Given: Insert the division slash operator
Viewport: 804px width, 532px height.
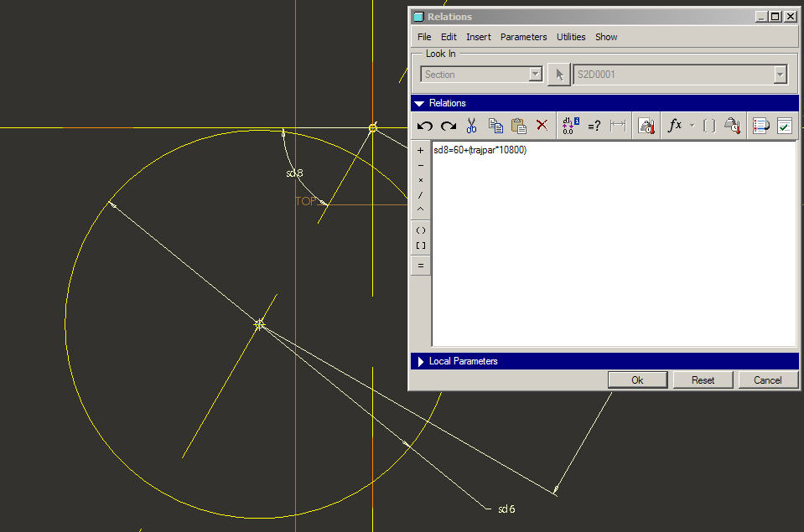Looking at the screenshot, I should [421, 194].
